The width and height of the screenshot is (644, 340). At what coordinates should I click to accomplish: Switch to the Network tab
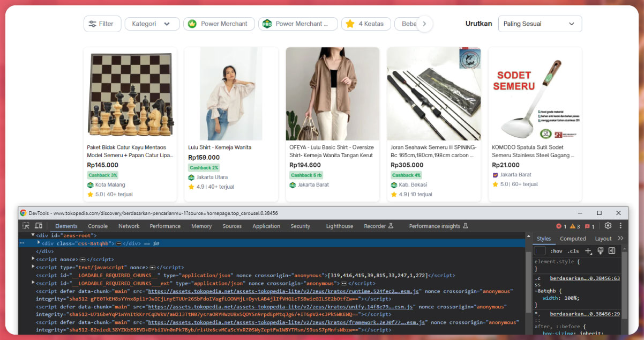point(129,226)
